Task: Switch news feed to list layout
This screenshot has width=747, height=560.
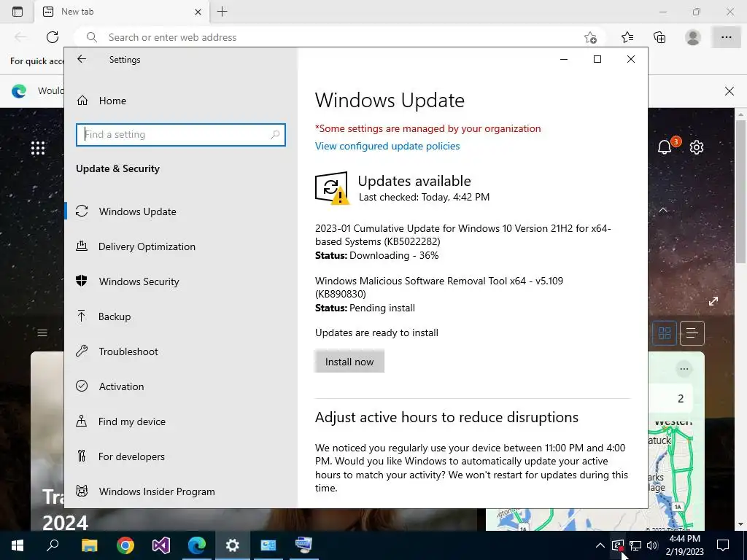Action: (x=692, y=332)
